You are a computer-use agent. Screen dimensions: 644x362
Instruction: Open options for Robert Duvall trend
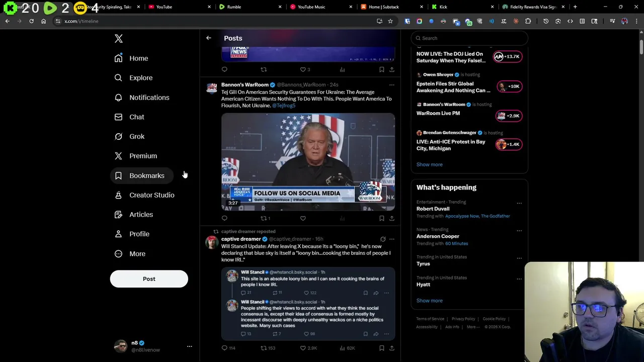[x=519, y=204]
